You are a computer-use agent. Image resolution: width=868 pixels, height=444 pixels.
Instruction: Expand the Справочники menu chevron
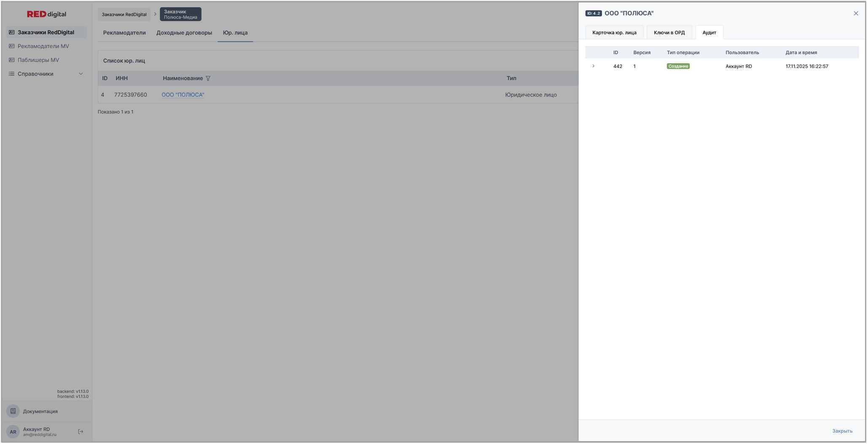81,74
